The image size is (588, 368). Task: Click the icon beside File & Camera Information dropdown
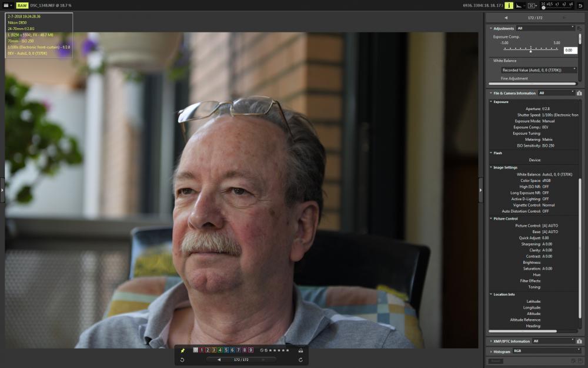click(579, 93)
